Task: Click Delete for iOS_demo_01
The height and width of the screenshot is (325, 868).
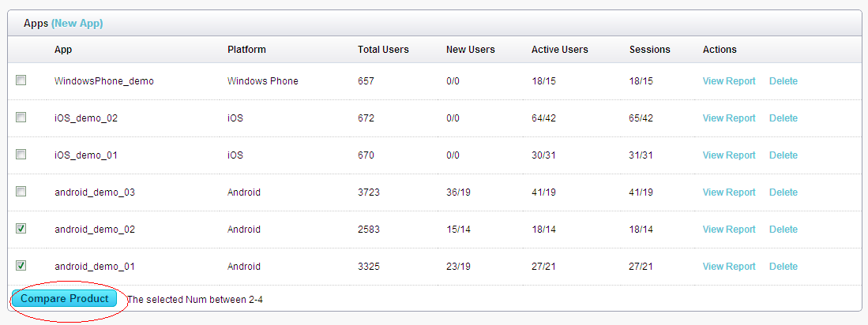Action: (x=783, y=155)
